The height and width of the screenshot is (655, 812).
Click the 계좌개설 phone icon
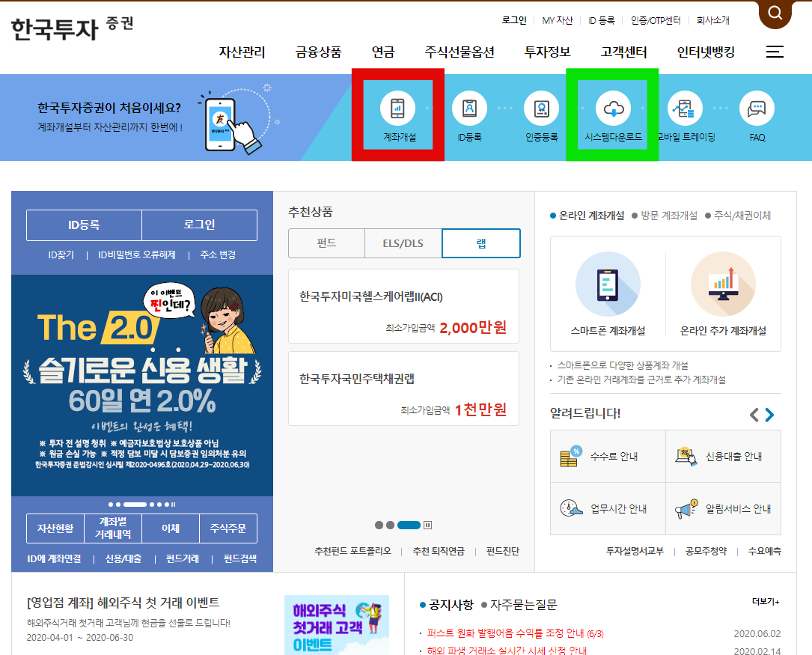(x=397, y=109)
